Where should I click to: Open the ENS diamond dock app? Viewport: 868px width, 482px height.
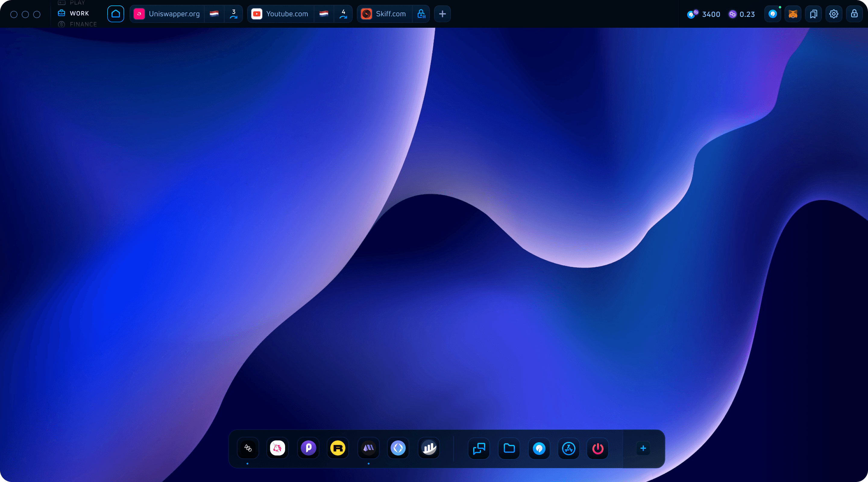click(398, 448)
